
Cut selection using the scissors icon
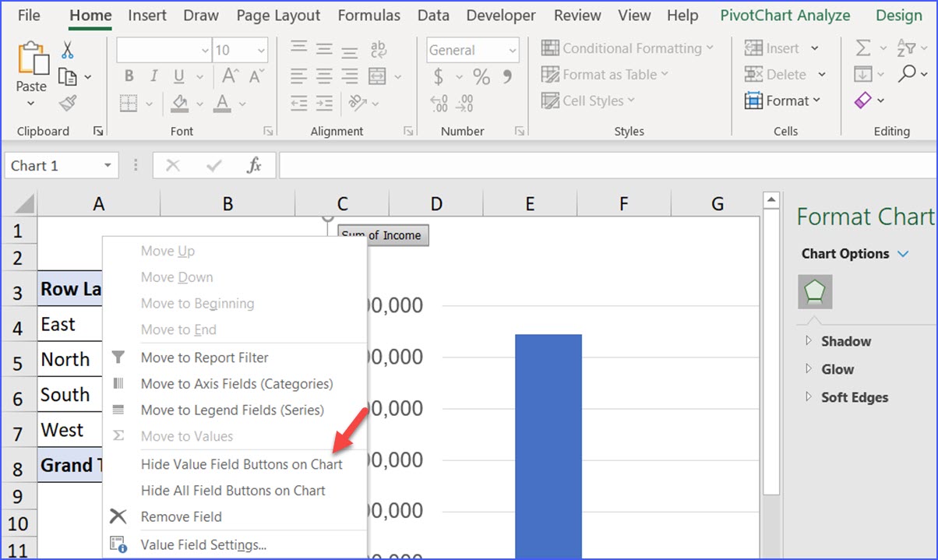pos(69,48)
